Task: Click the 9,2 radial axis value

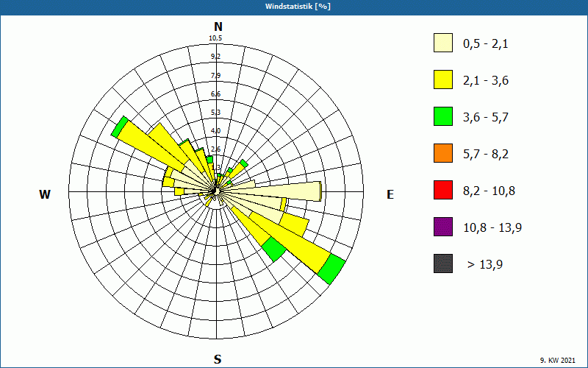Action: 215,57
